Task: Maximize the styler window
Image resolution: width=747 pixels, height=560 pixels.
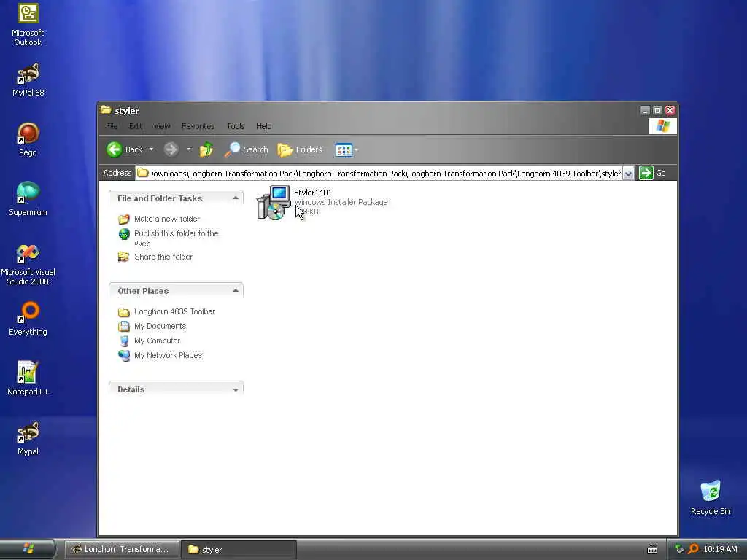Action: coord(657,111)
